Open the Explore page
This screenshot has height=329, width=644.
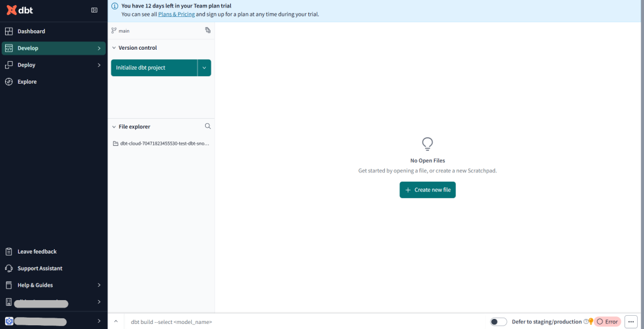pyautogui.click(x=53, y=82)
